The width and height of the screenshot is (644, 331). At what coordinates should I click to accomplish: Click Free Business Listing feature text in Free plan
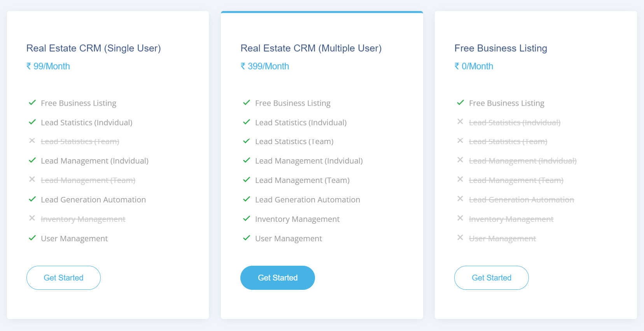507,103
